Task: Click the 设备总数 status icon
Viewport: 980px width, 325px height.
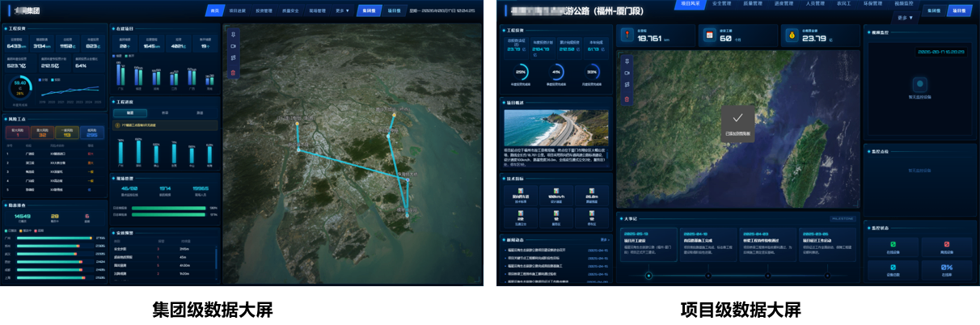Action: [893, 267]
